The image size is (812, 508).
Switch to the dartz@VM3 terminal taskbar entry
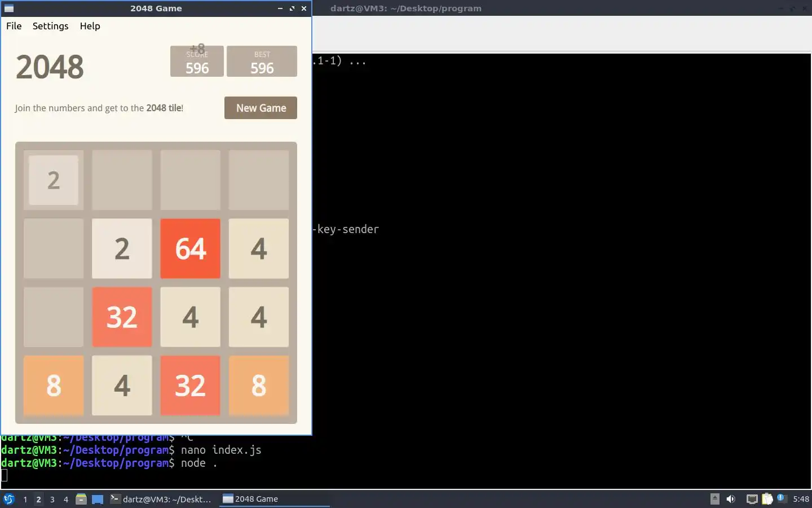pos(161,499)
